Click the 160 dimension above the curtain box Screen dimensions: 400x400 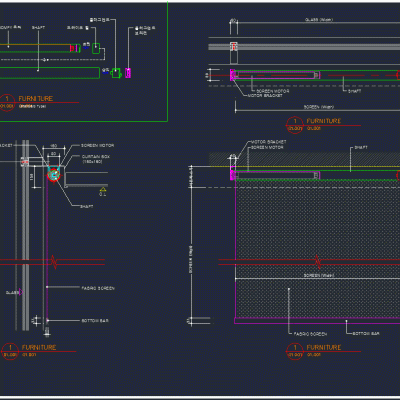click(x=53, y=146)
